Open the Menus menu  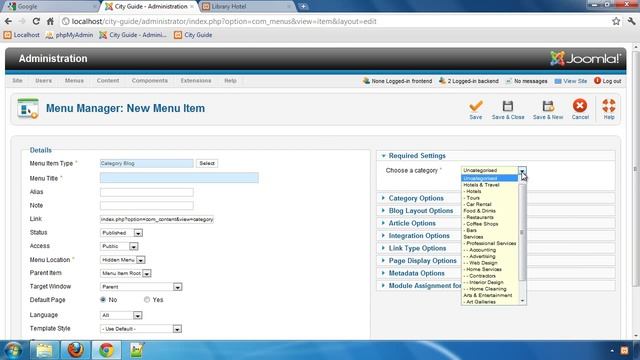tap(74, 81)
